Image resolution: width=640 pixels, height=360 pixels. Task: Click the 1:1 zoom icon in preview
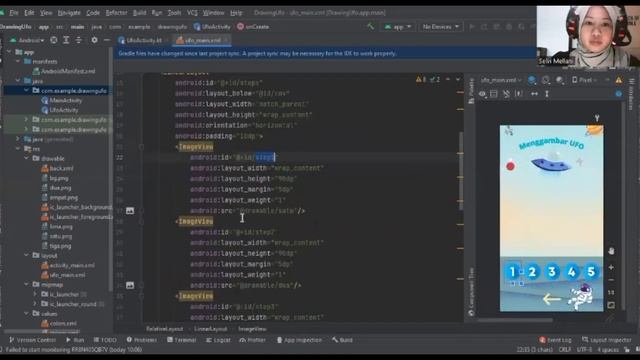click(x=611, y=293)
